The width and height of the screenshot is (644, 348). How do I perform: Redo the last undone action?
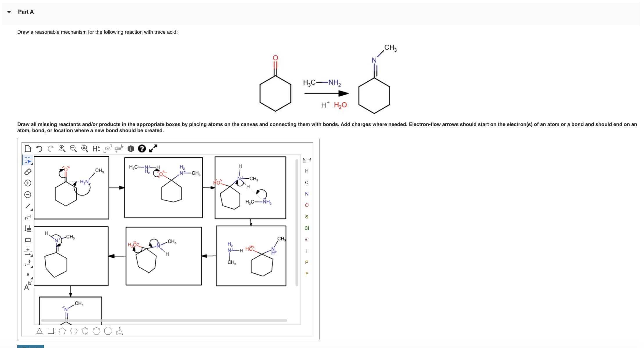tap(50, 148)
